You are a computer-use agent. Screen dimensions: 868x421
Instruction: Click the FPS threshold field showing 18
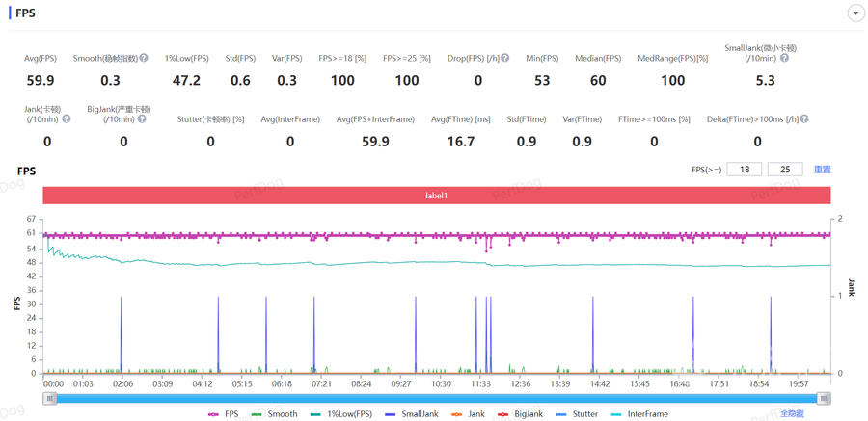(x=745, y=170)
